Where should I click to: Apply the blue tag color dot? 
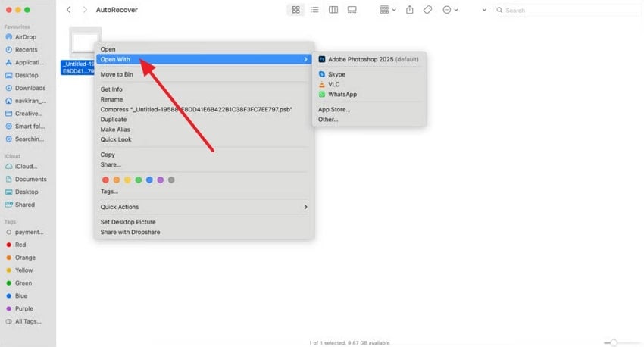click(149, 180)
